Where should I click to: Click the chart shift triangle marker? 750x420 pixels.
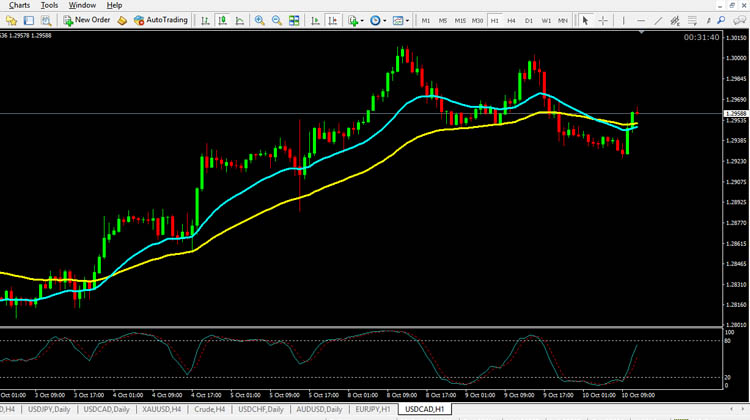click(641, 32)
